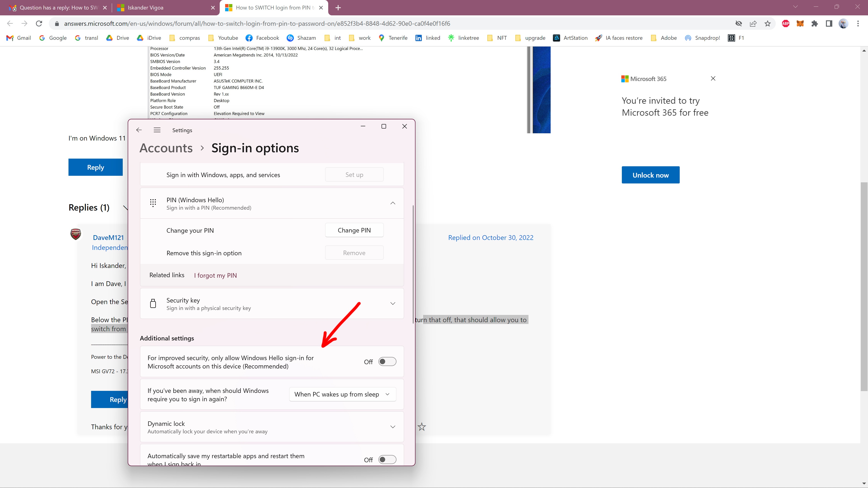The height and width of the screenshot is (488, 868).
Task: Open Chrome three-dot menu
Action: pos(858,23)
